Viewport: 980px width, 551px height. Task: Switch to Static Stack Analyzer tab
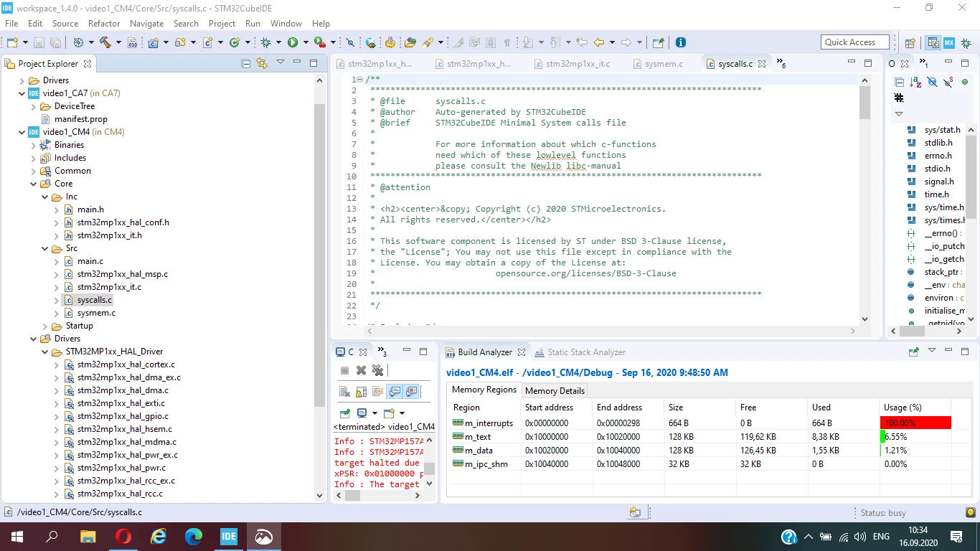click(580, 352)
